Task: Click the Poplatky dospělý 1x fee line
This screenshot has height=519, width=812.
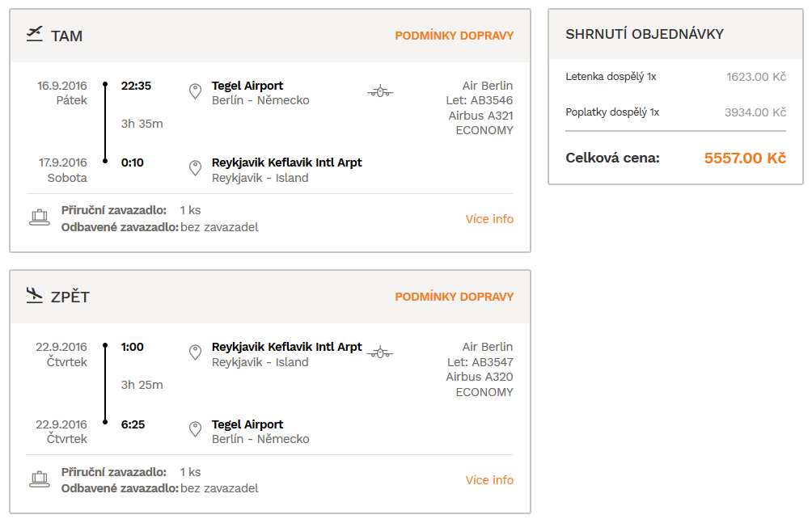Action: 676,112
